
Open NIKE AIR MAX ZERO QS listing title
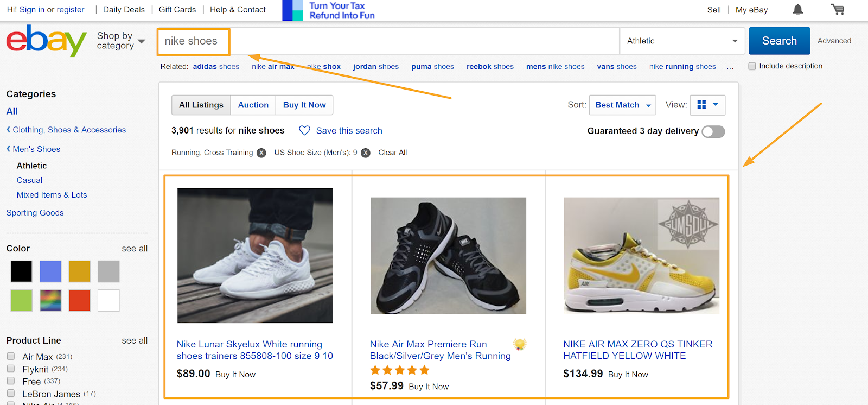coord(638,350)
